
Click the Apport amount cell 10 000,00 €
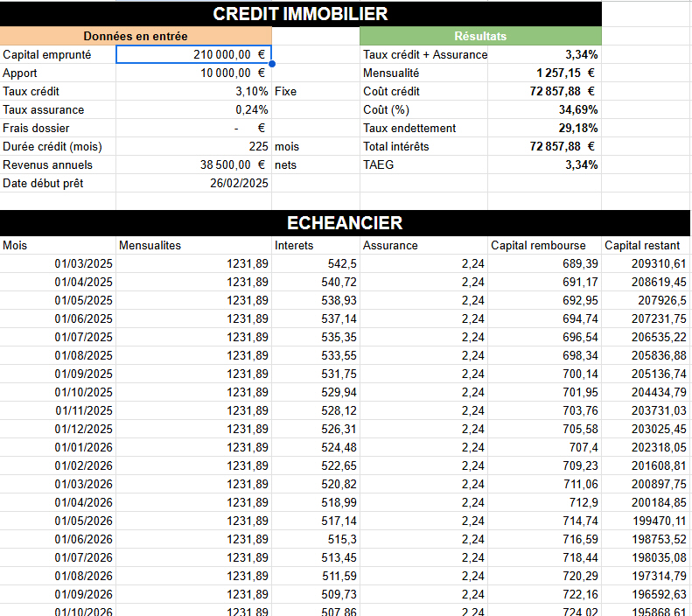[x=193, y=73]
